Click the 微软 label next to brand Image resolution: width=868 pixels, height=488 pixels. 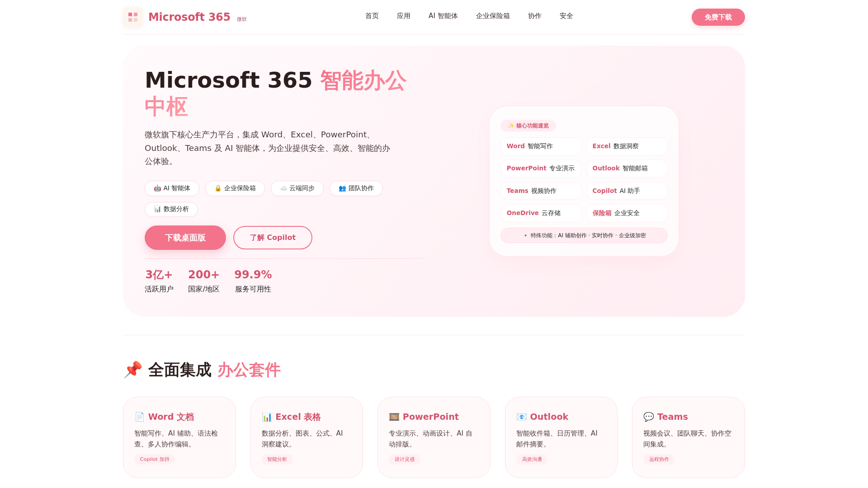tap(242, 19)
